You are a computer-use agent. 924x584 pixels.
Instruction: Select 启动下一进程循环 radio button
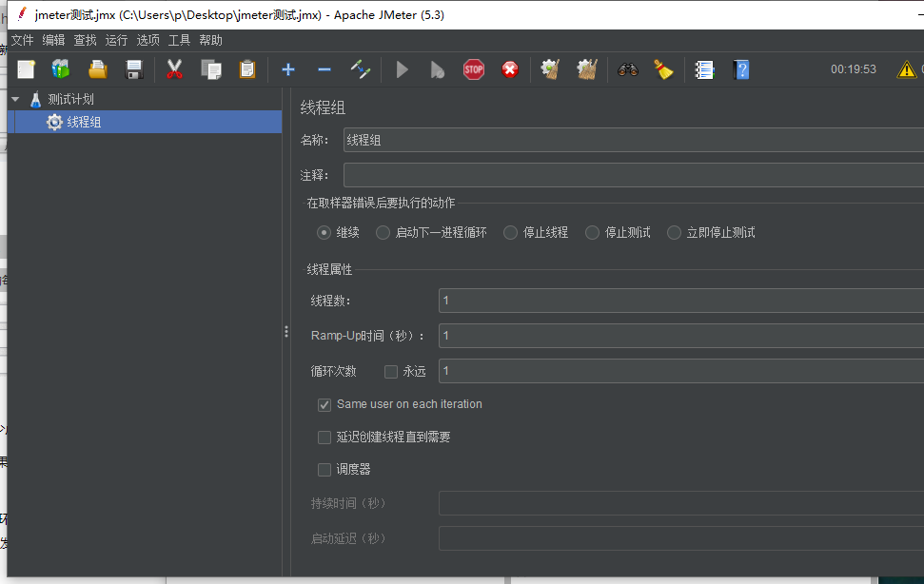point(383,232)
